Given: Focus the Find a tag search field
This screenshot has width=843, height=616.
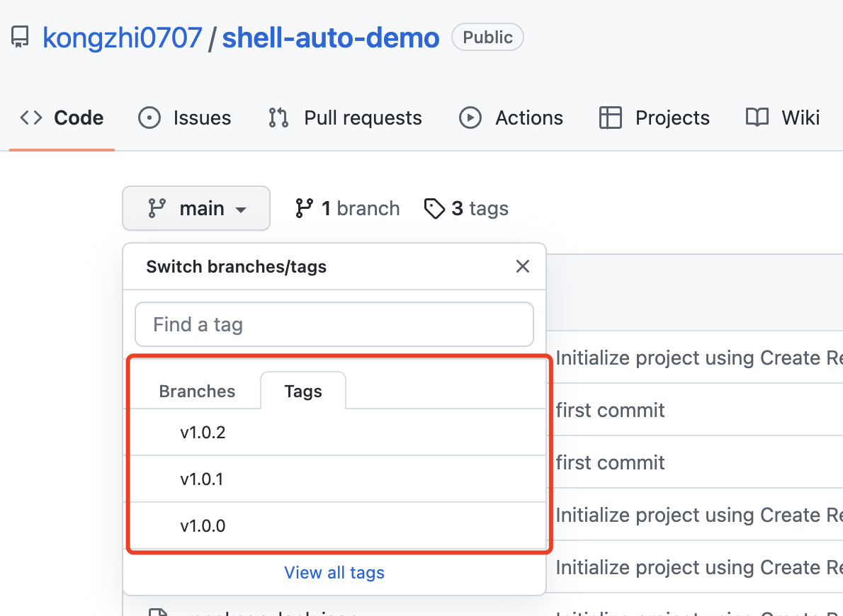Looking at the screenshot, I should [334, 325].
